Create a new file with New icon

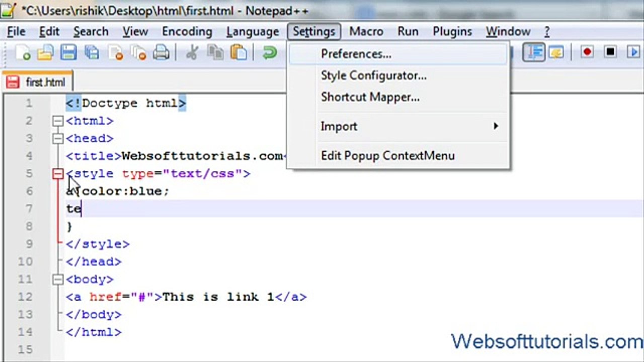(22, 52)
